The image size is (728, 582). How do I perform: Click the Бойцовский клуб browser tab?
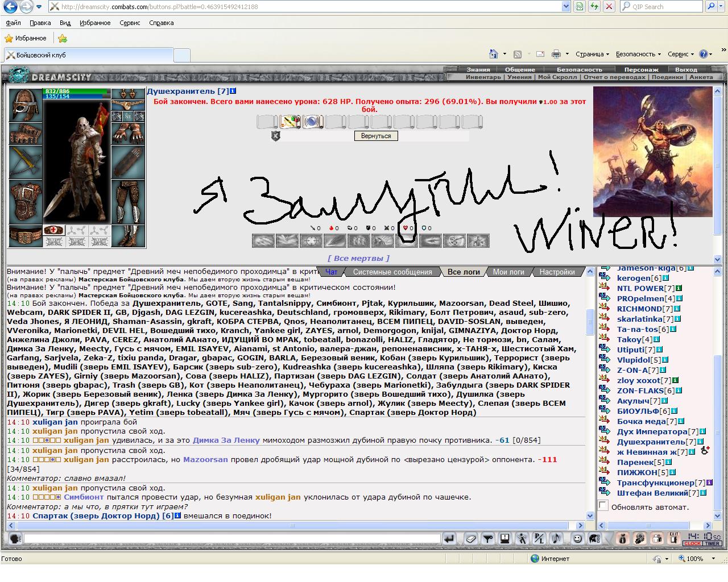[88, 55]
